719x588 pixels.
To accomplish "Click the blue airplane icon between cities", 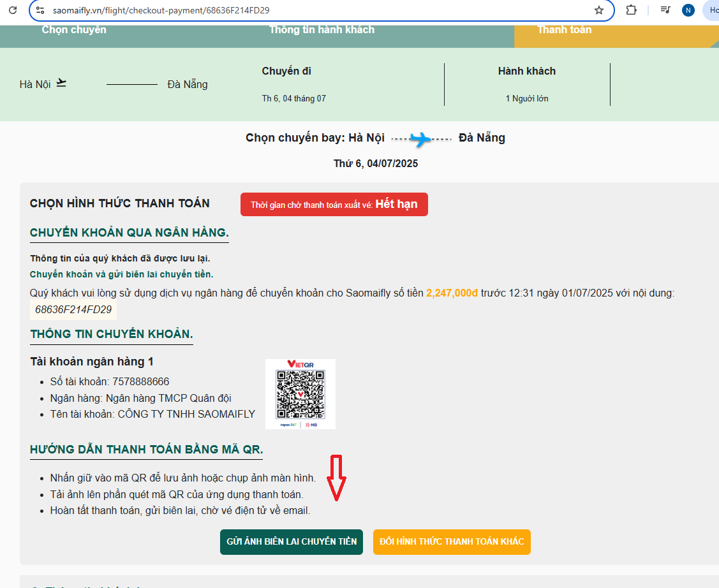I will point(420,138).
